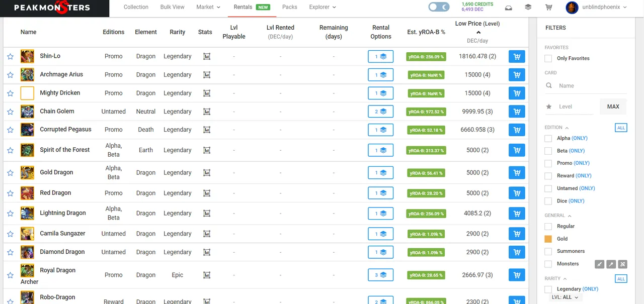Enable the Only Favorites checkbox
Image resolution: width=644 pixels, height=304 pixels.
pyautogui.click(x=548, y=58)
